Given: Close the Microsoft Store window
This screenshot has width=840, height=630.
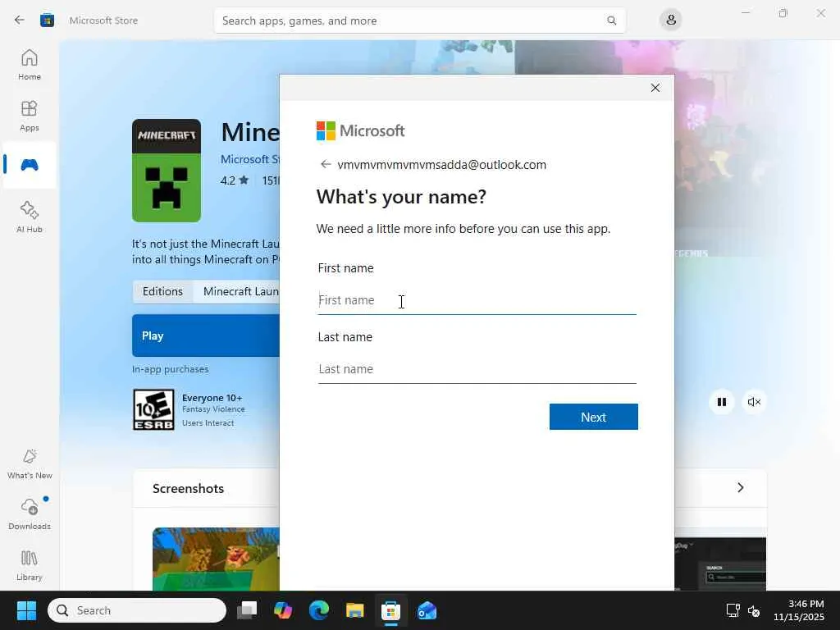Looking at the screenshot, I should [820, 13].
